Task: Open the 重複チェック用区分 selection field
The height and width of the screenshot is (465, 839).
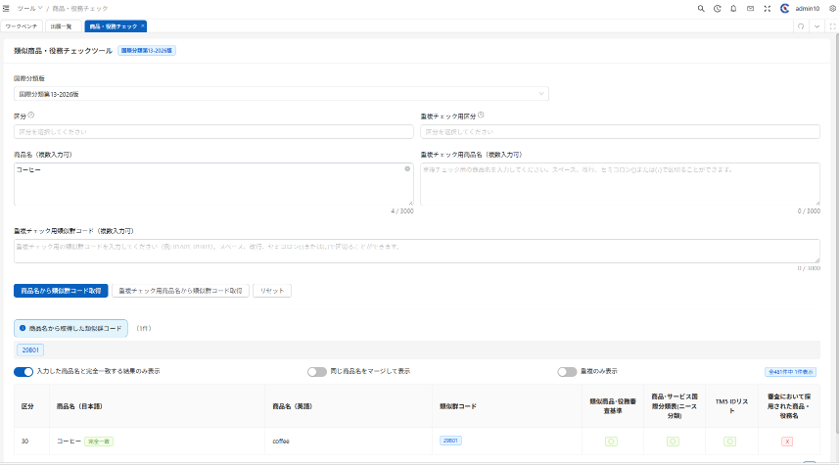Action: [620, 132]
